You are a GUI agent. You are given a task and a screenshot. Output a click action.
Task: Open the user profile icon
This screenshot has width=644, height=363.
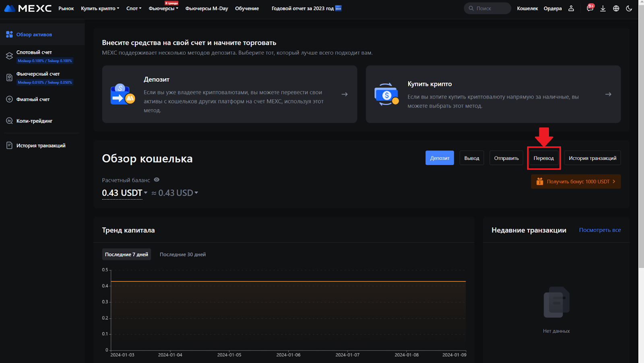[x=571, y=8]
